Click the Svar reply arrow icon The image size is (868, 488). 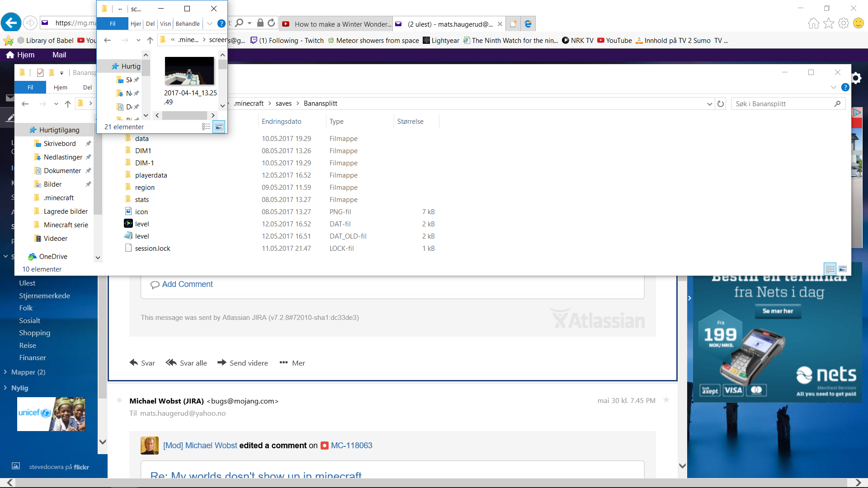134,363
